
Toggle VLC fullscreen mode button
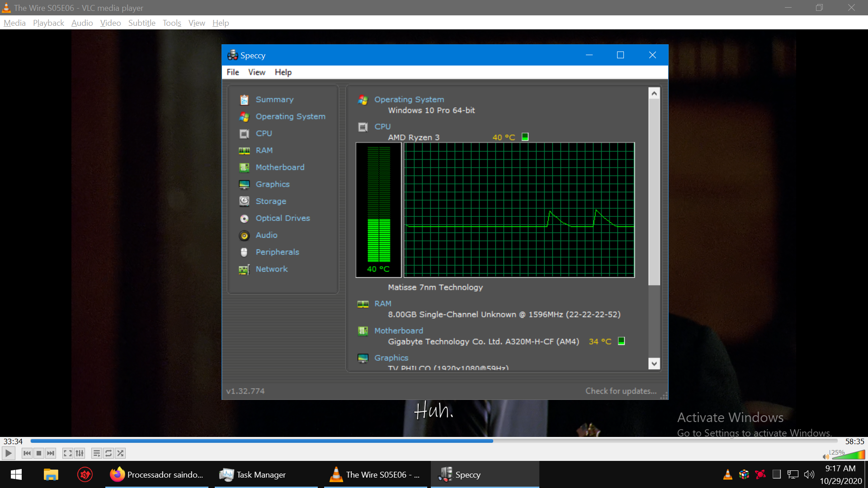[x=68, y=453]
